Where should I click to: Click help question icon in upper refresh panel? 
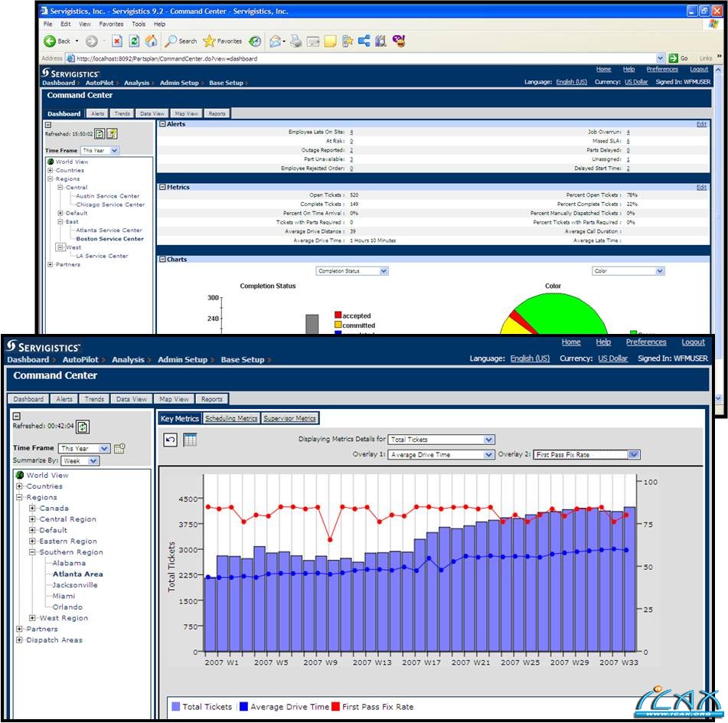(x=112, y=134)
